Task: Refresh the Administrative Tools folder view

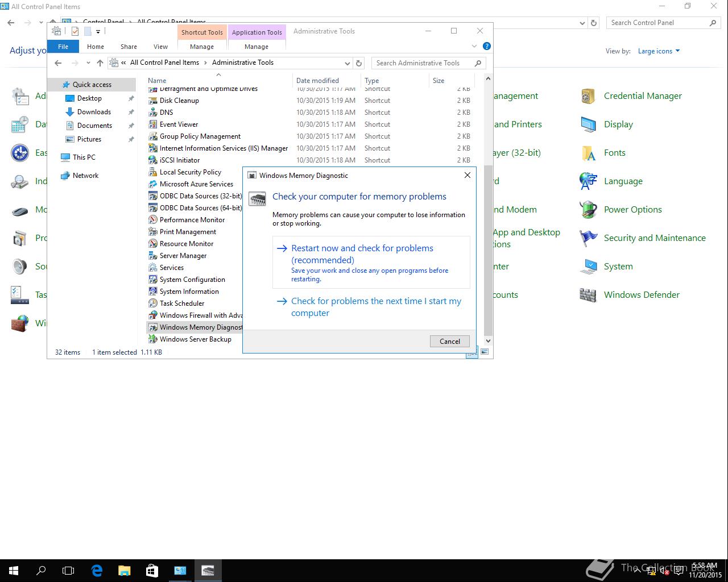Action: coord(359,63)
